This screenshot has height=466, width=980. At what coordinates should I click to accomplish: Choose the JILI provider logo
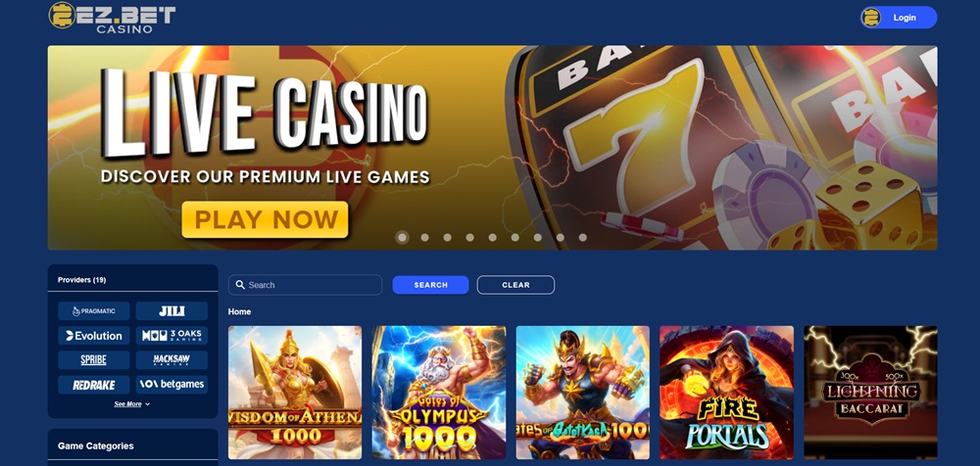tap(171, 311)
